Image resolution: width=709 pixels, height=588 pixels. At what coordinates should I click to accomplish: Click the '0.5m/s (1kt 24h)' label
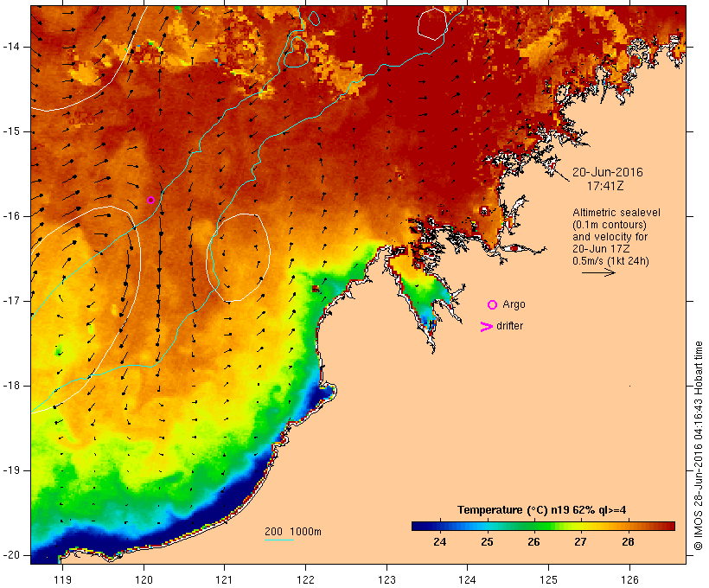pyautogui.click(x=610, y=261)
